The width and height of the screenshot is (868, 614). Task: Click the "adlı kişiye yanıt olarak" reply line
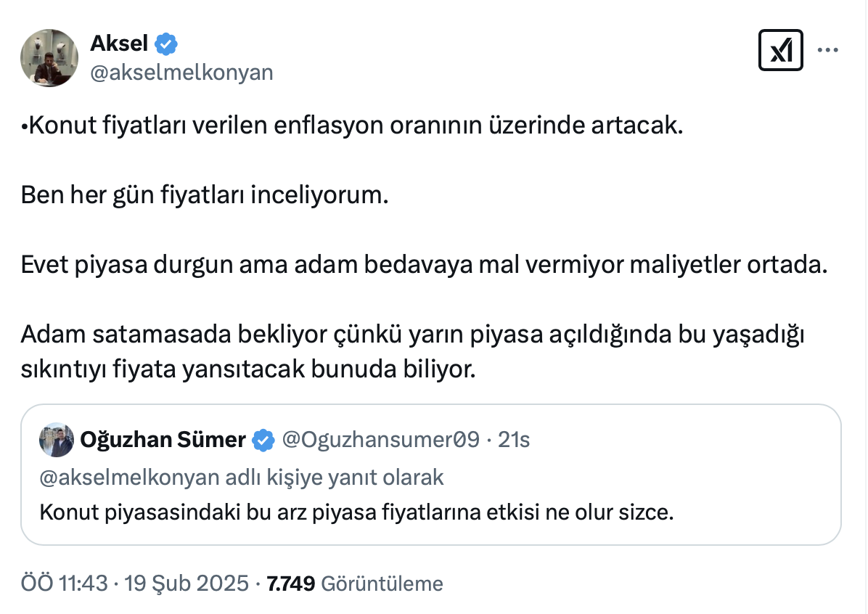241,477
